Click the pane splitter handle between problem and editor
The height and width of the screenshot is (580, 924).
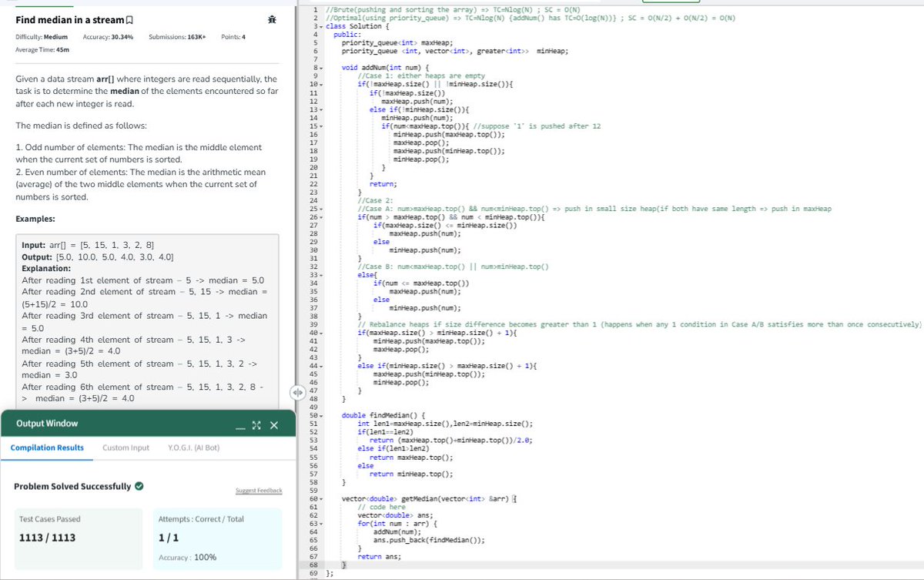(x=297, y=392)
